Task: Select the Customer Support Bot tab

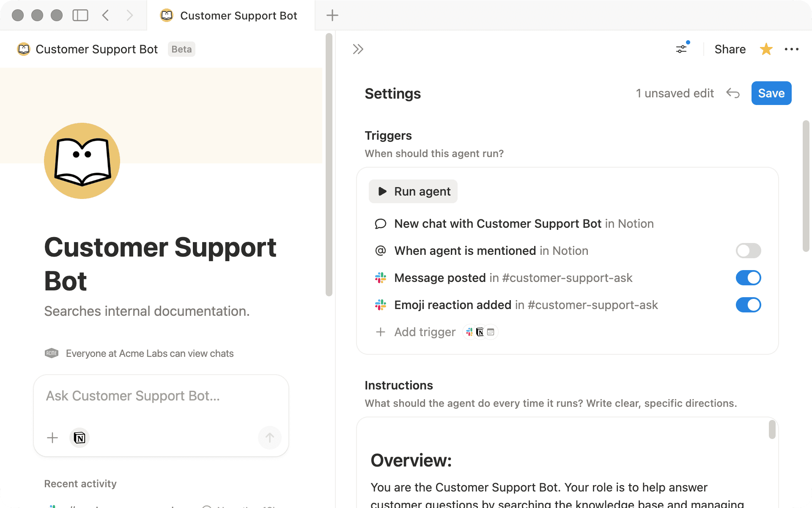Action: [x=230, y=15]
